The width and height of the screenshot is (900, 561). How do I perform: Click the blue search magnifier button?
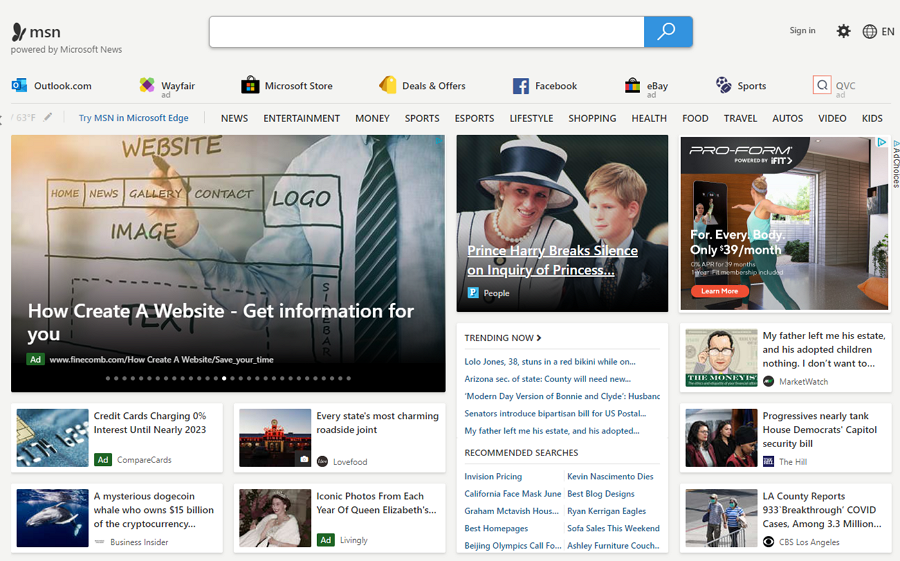(x=668, y=32)
